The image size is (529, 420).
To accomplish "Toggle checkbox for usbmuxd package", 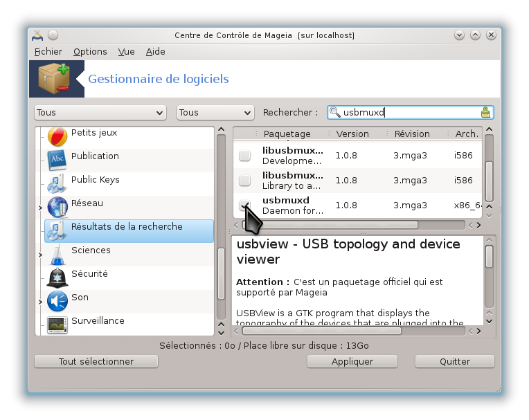I will (x=244, y=205).
